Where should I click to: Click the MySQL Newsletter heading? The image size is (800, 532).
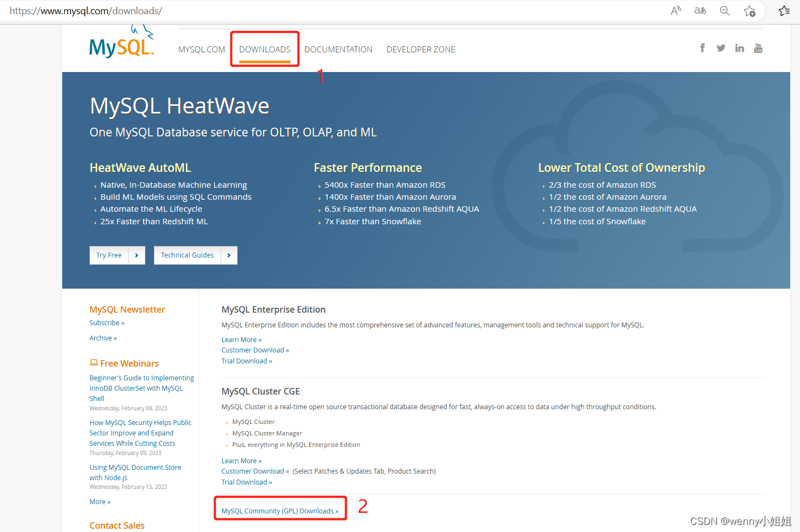pyautogui.click(x=127, y=309)
